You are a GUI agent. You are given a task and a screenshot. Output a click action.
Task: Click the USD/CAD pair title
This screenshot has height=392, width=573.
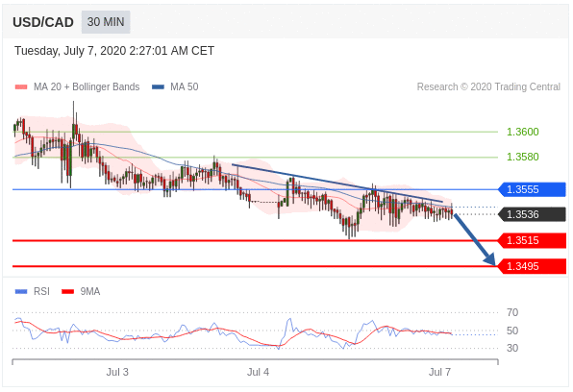[43, 22]
